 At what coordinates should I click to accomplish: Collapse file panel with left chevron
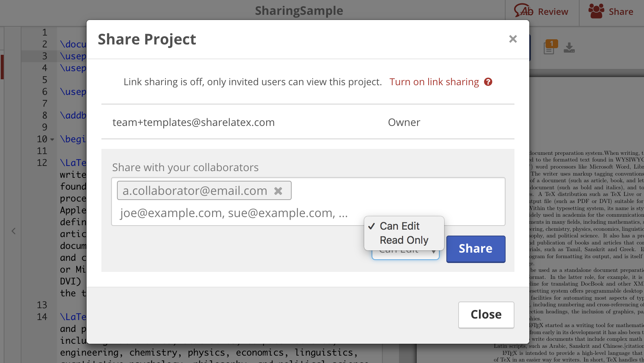tap(13, 231)
